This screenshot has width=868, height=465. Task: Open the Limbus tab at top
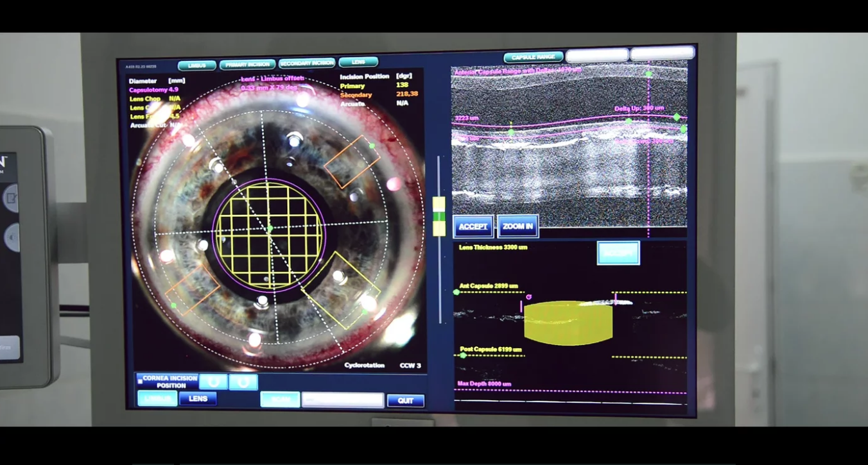point(196,65)
